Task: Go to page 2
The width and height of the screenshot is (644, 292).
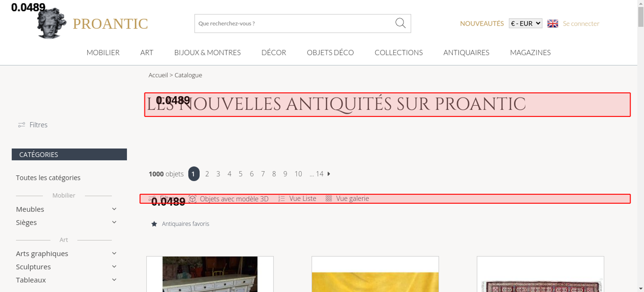Action: pyautogui.click(x=207, y=174)
